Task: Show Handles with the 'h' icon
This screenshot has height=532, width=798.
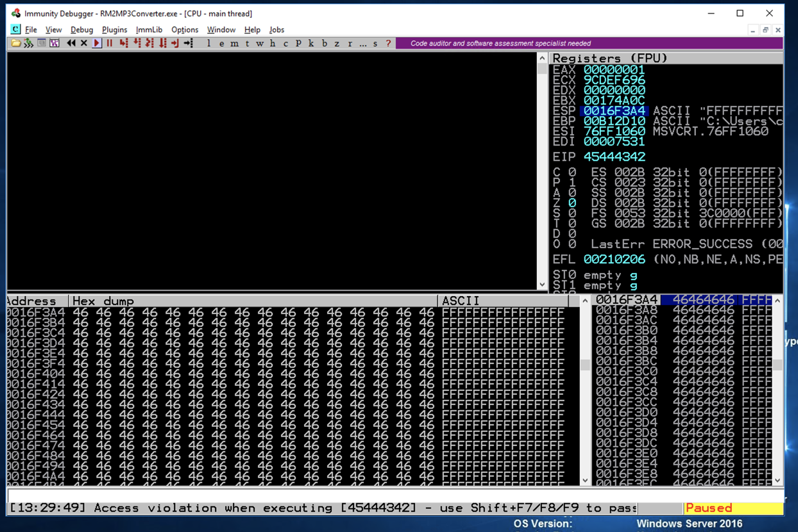Action: [273, 44]
